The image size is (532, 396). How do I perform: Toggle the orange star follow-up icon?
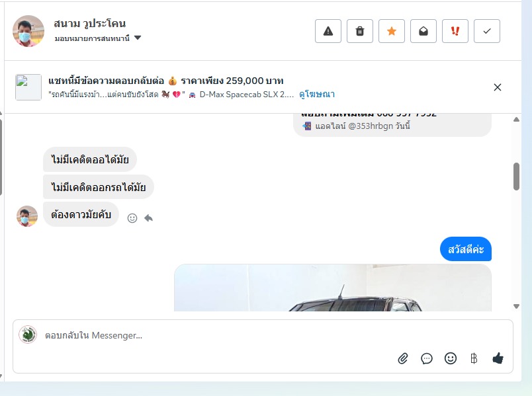tap(392, 31)
